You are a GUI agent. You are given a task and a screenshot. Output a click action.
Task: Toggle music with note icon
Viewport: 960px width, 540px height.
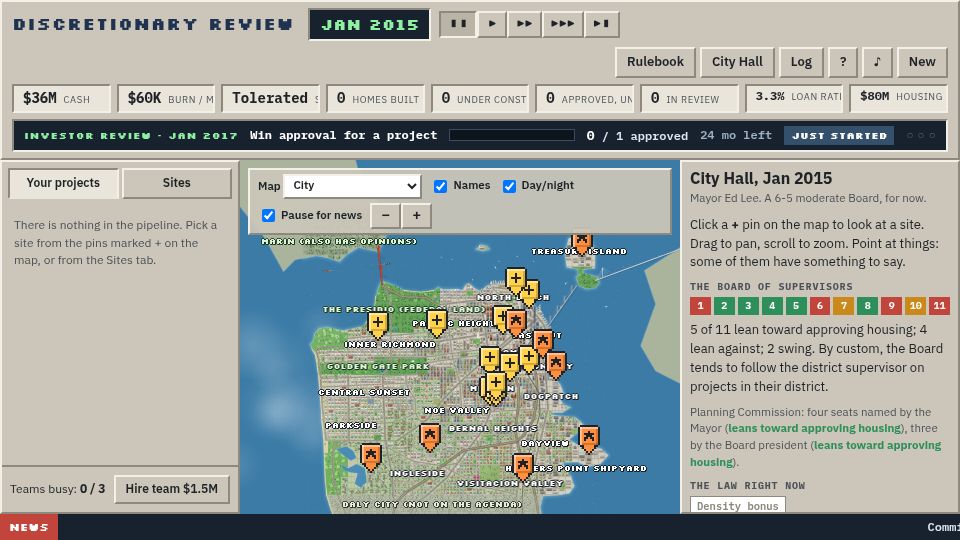pyautogui.click(x=877, y=62)
